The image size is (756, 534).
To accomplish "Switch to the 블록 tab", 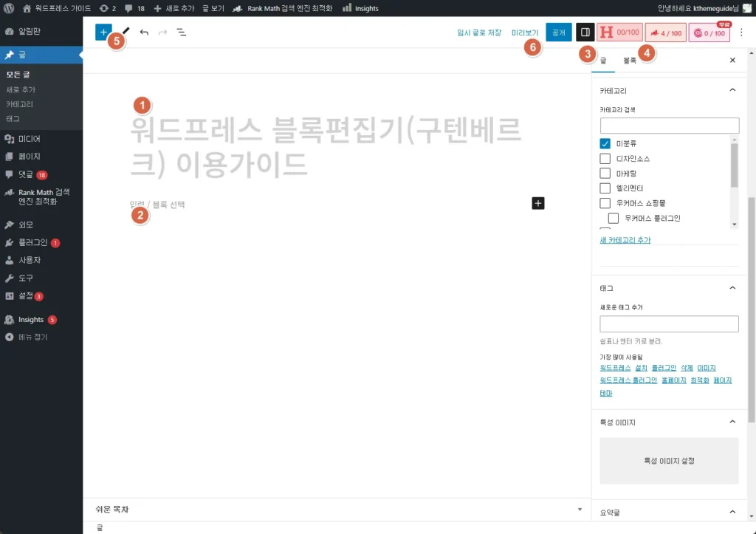I will point(629,61).
